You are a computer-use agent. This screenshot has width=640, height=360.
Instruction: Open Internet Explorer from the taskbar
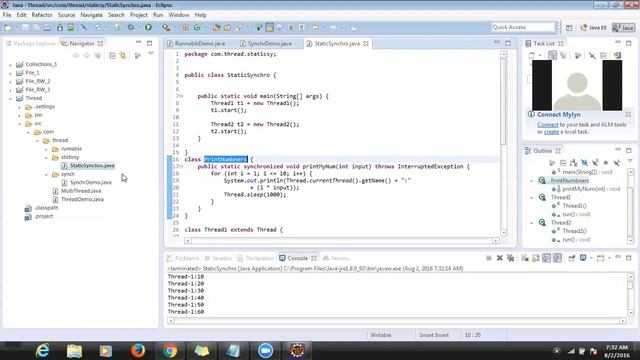(x=42, y=351)
